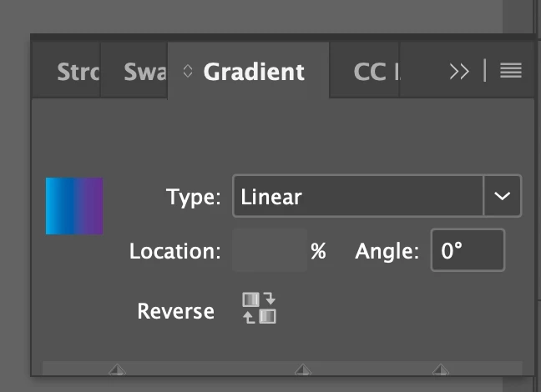Image resolution: width=541 pixels, height=392 pixels.
Task: Click the Reverse Gradient icon
Action: click(x=259, y=308)
